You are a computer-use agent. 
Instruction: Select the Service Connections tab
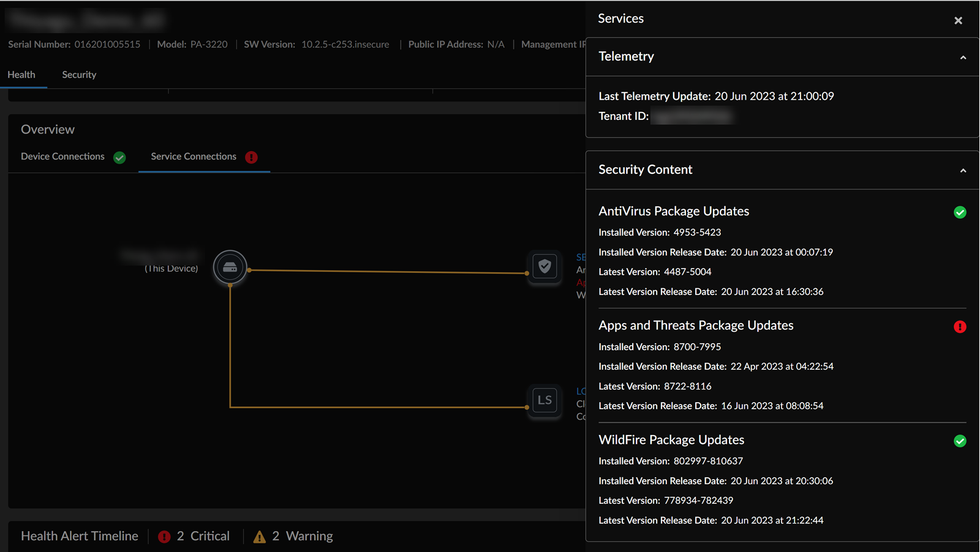(x=194, y=157)
